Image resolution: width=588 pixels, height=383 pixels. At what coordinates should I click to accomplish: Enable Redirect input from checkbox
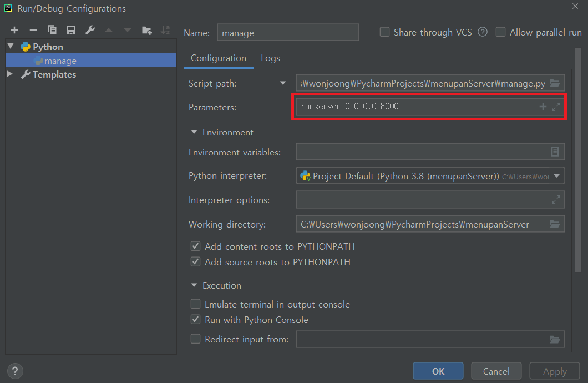click(195, 339)
